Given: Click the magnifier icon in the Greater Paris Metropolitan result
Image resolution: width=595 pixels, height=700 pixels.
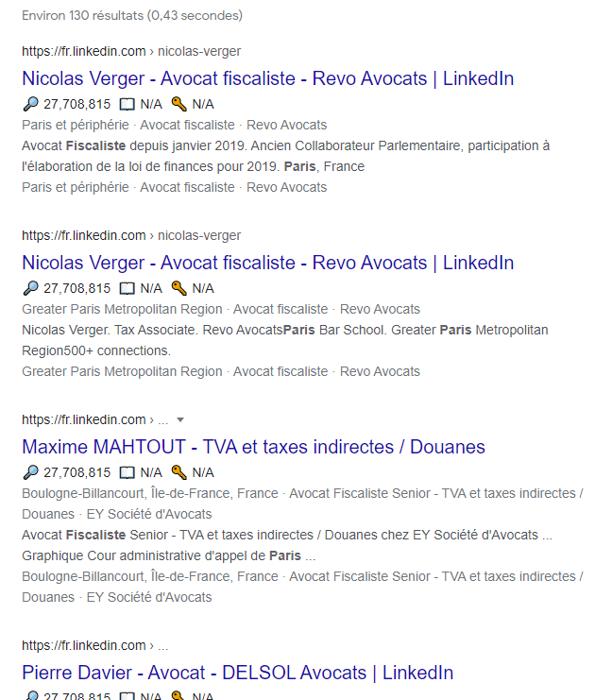Looking at the screenshot, I should click(x=30, y=288).
